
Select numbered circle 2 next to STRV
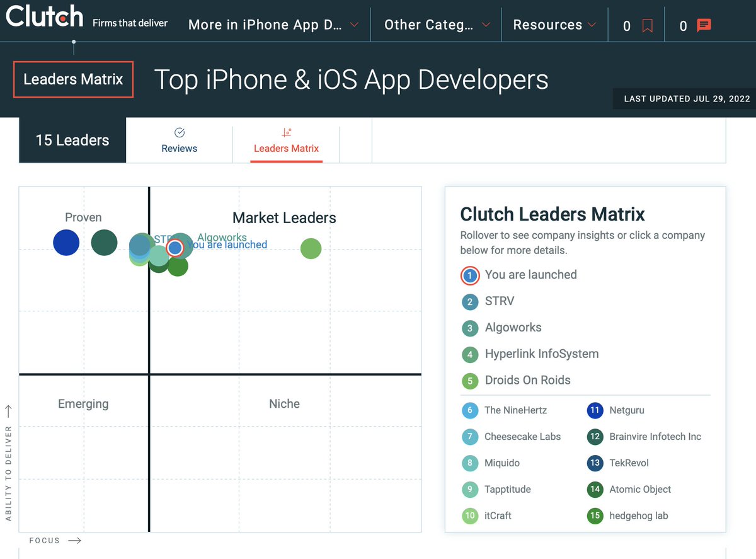coord(470,302)
